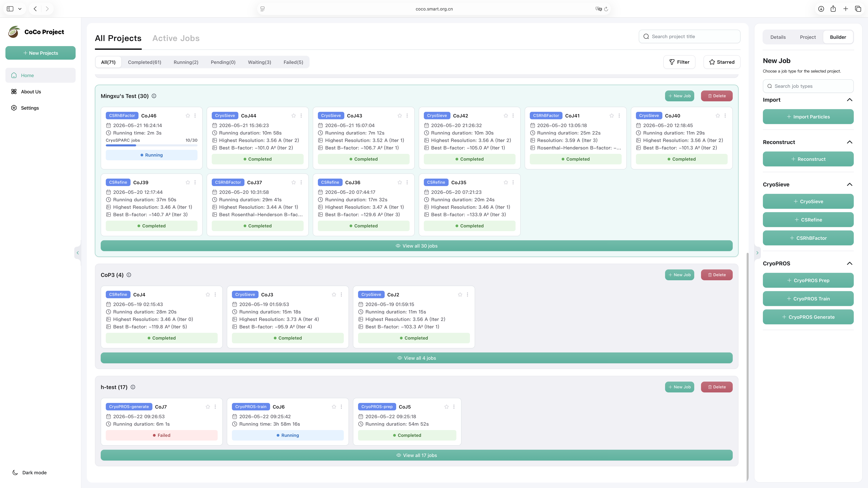Collapse the CryoSieve section
This screenshot has width=868, height=488.
(x=850, y=185)
